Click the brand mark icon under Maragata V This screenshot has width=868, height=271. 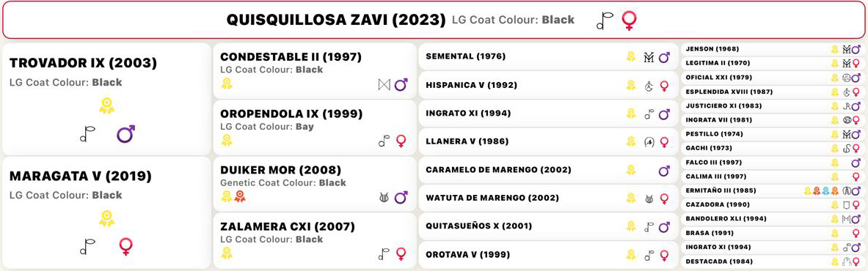[87, 246]
